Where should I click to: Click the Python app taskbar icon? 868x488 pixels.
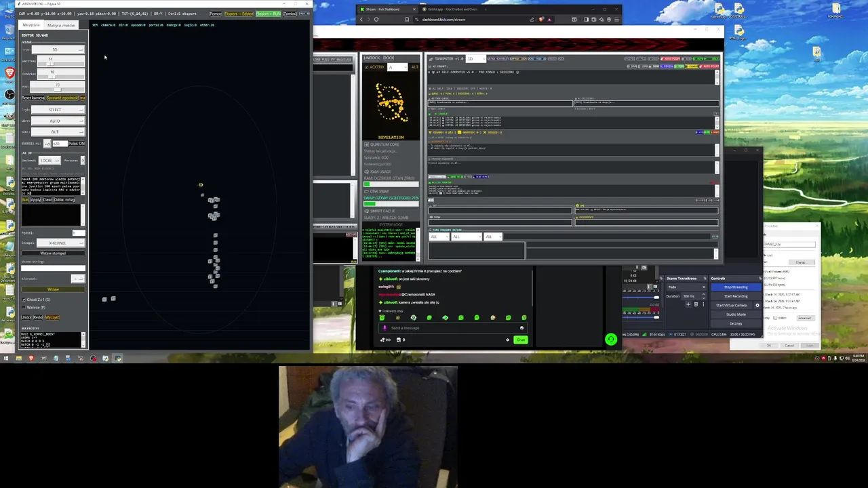point(117,358)
